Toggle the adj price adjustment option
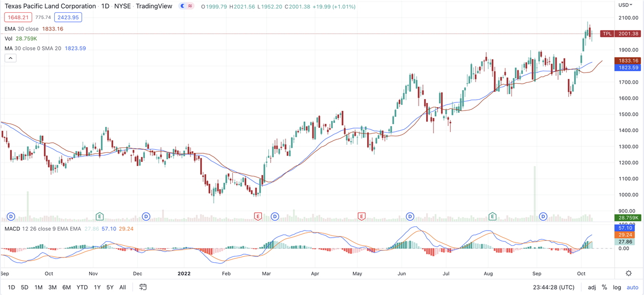Image resolution: width=644 pixels, height=295 pixels. click(x=592, y=287)
